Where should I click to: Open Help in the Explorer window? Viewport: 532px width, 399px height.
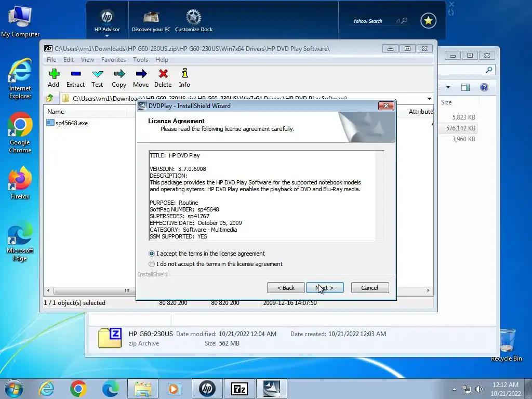point(484,87)
